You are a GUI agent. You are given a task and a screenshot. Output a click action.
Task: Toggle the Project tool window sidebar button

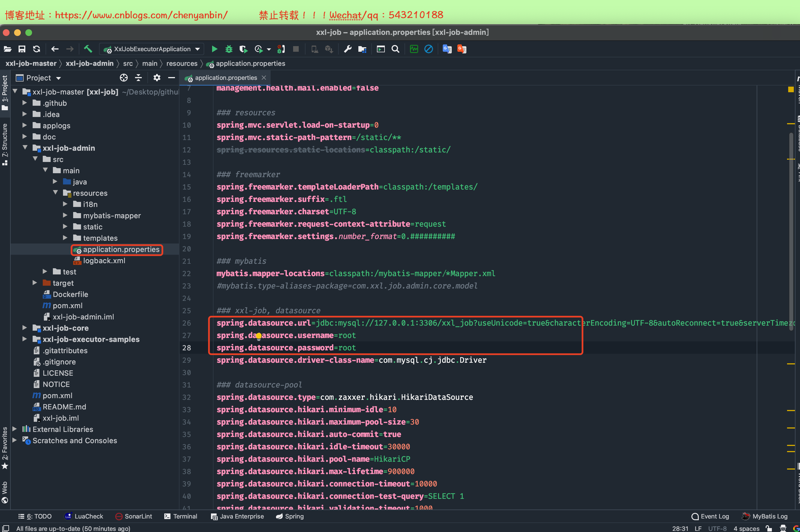[5, 92]
